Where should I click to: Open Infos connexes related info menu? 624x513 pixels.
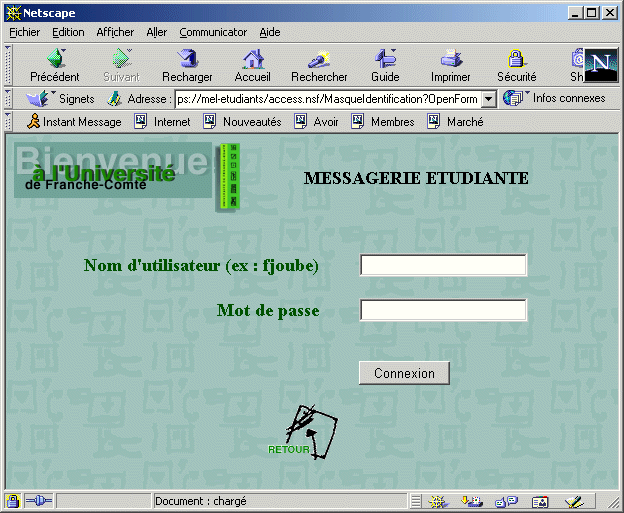pyautogui.click(x=556, y=99)
